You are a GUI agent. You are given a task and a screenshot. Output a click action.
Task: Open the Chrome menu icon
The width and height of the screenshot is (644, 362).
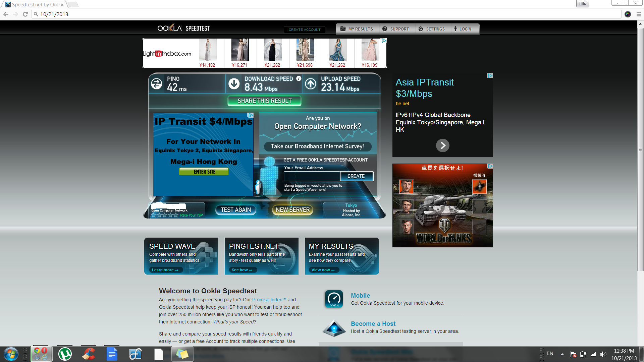(x=639, y=14)
